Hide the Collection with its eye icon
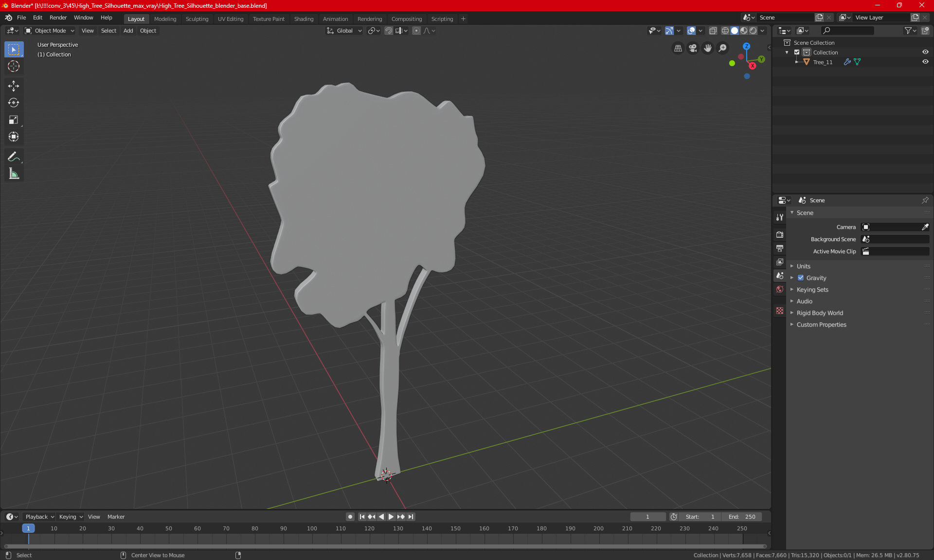The width and height of the screenshot is (934, 560). pyautogui.click(x=925, y=52)
